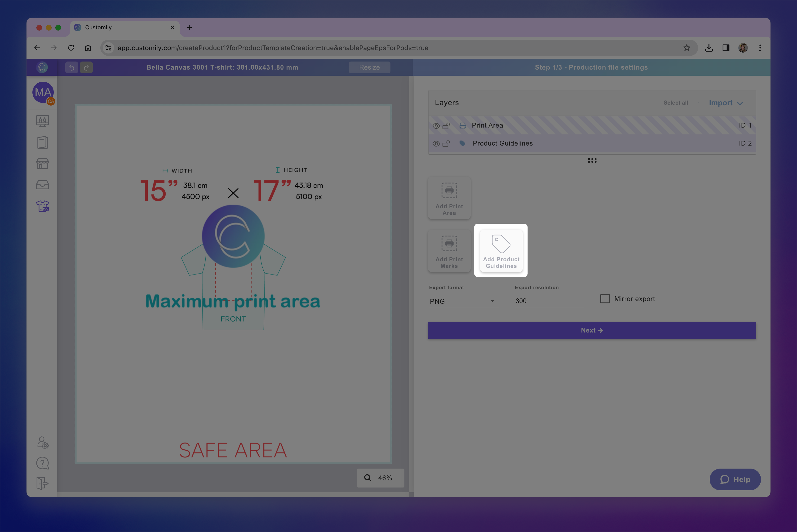Open the zoom level control showing 46%

380,478
